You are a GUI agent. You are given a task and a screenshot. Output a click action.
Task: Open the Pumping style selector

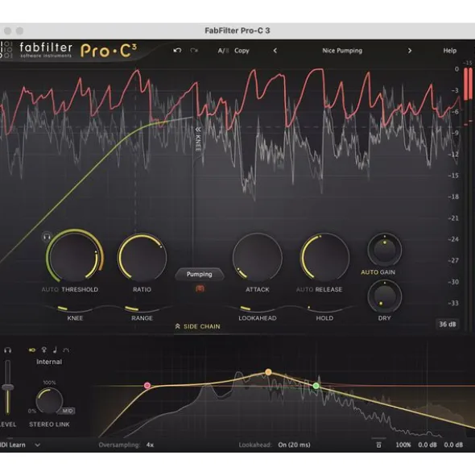200,274
